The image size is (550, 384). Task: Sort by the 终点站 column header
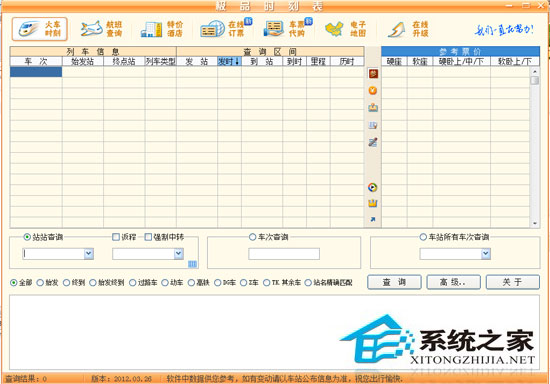124,61
